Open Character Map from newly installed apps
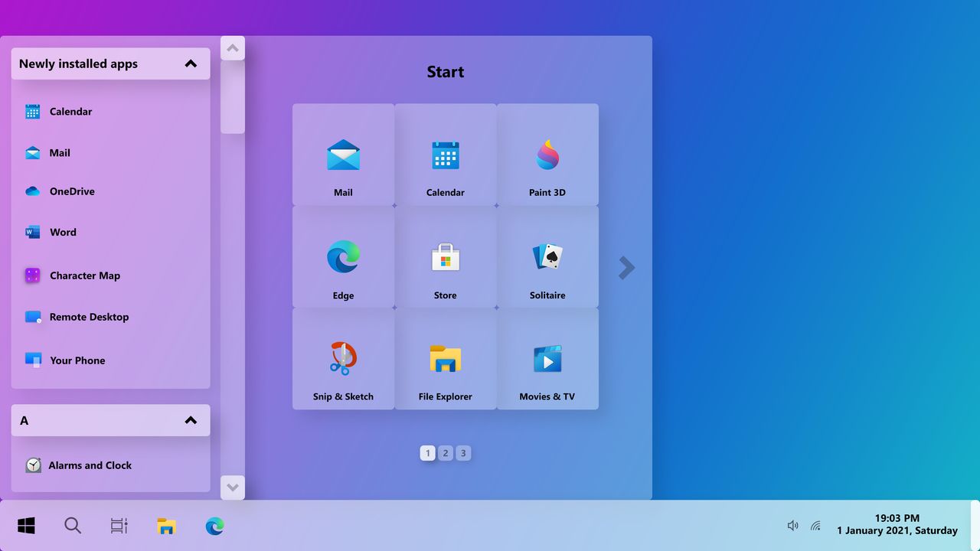980x551 pixels. pyautogui.click(x=85, y=275)
